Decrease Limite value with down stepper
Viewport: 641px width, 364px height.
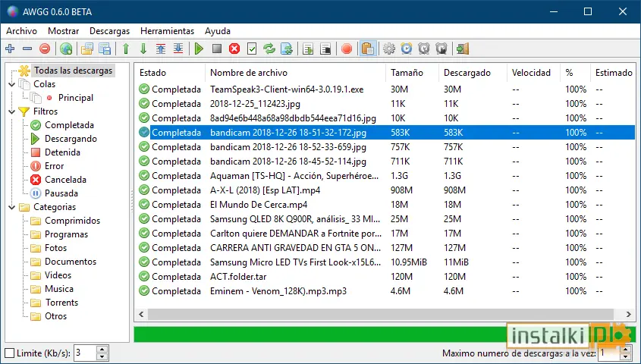click(x=102, y=357)
